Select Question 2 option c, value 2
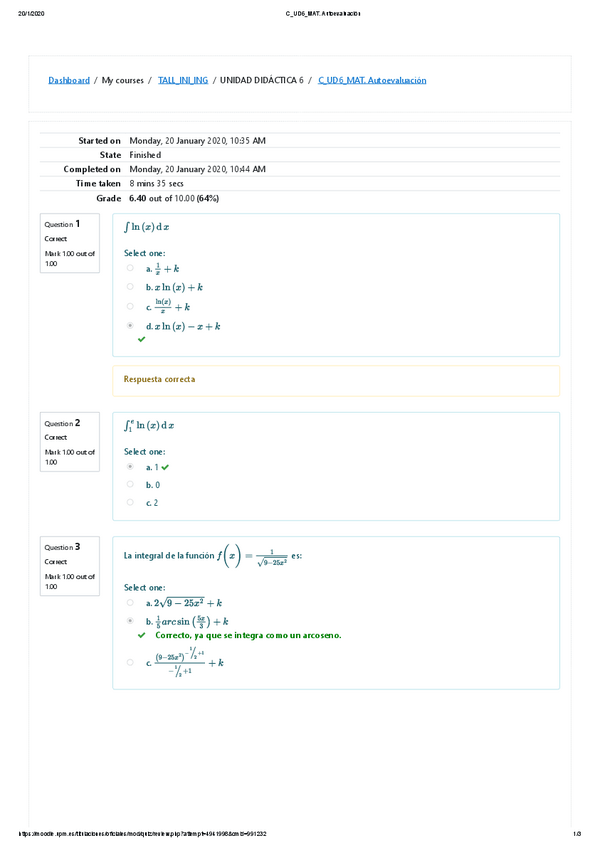 130,502
